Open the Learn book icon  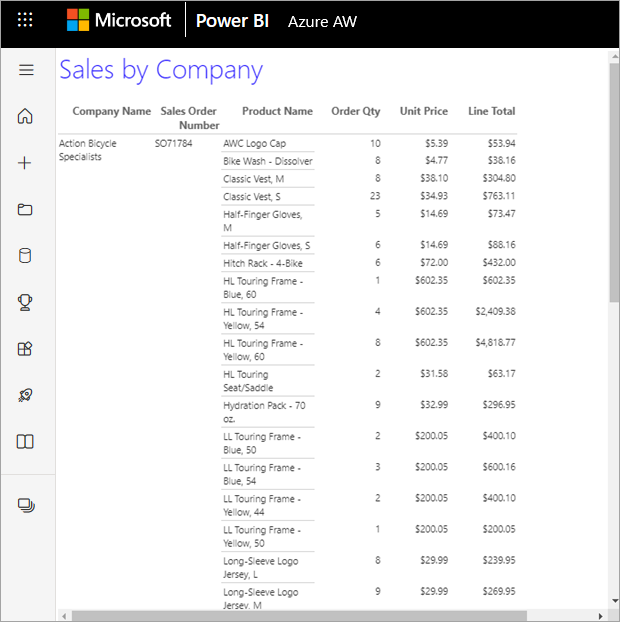25,441
